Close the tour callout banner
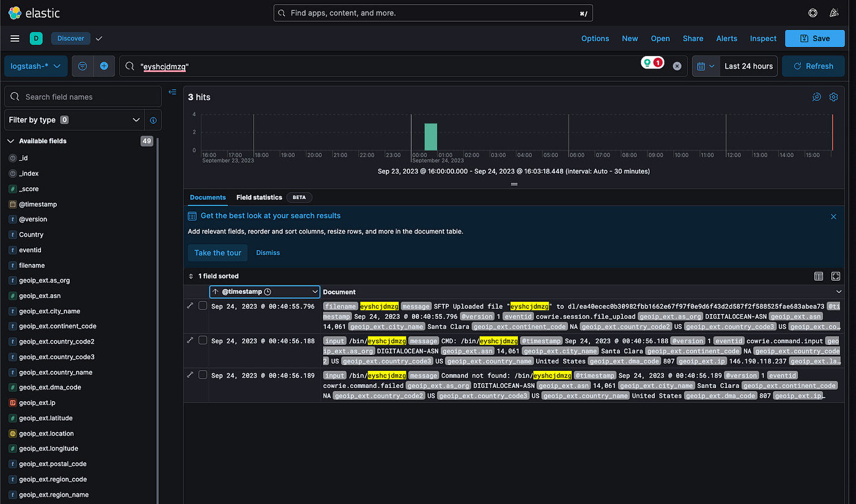Image resolution: width=856 pixels, height=504 pixels. pos(833,216)
